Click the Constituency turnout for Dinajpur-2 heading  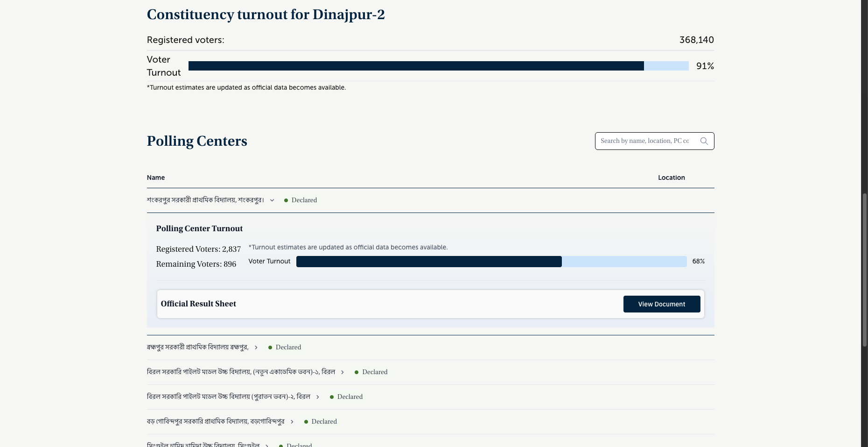coord(266,14)
